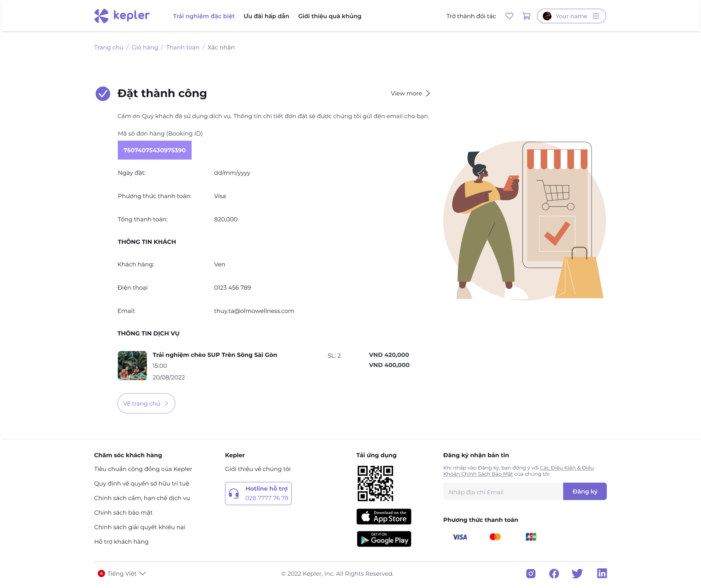Open the Your name account menu

pyautogui.click(x=571, y=16)
